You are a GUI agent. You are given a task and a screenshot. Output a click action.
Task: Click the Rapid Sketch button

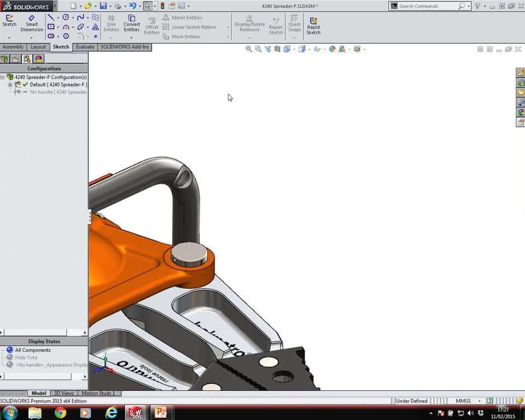click(313, 25)
